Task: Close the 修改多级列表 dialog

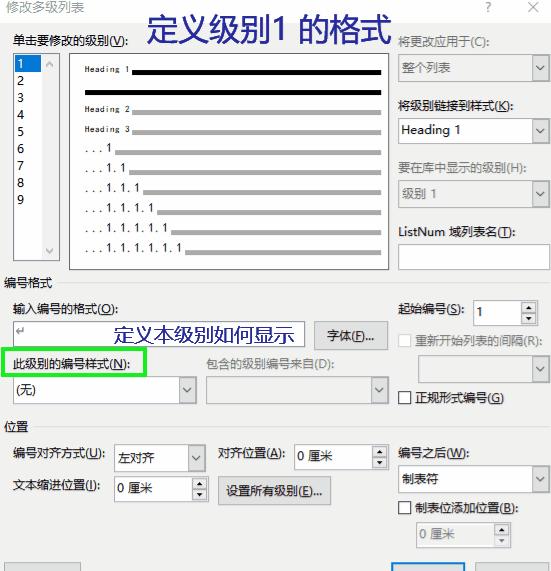Action: click(x=533, y=7)
